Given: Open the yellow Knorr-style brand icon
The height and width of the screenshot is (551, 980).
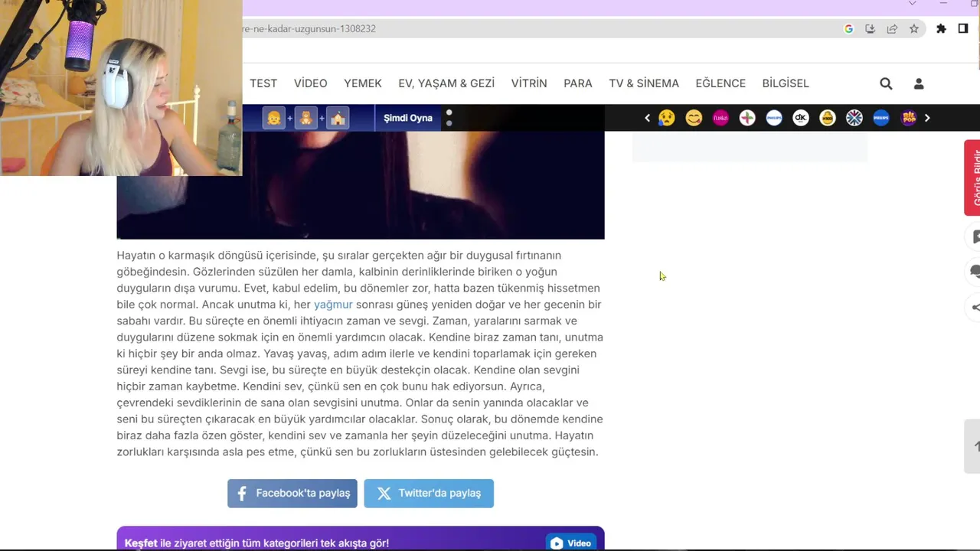Looking at the screenshot, I should pyautogui.click(x=828, y=118).
